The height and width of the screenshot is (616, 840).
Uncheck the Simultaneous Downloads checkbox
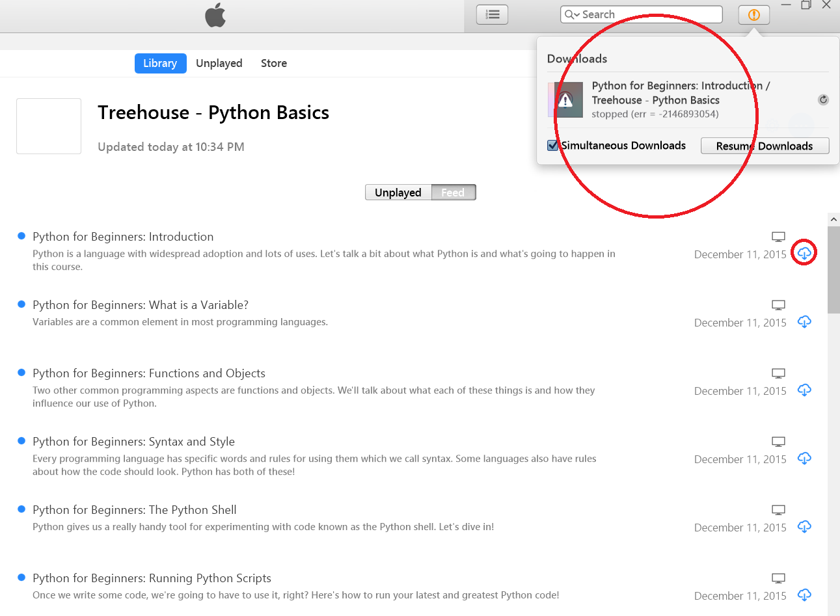[x=552, y=145]
